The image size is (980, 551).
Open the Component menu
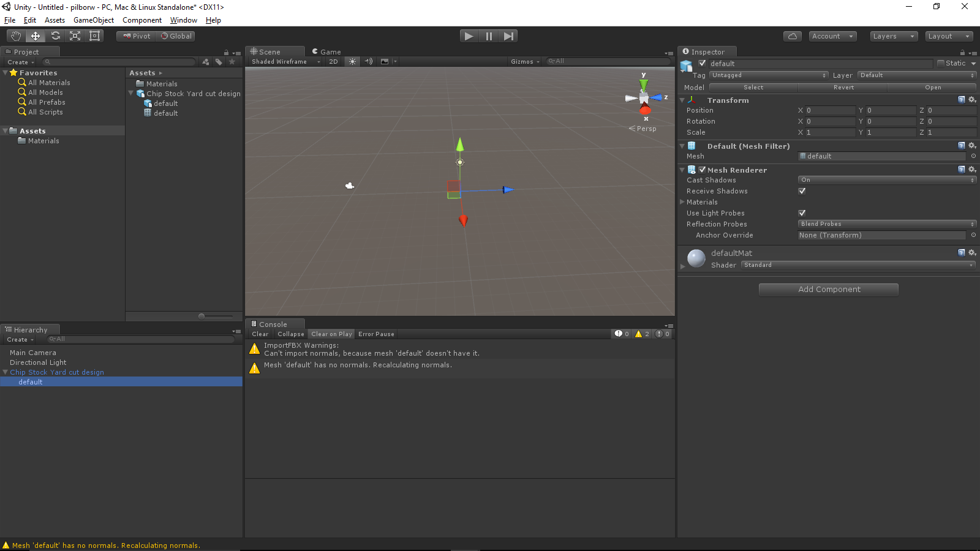(x=142, y=20)
